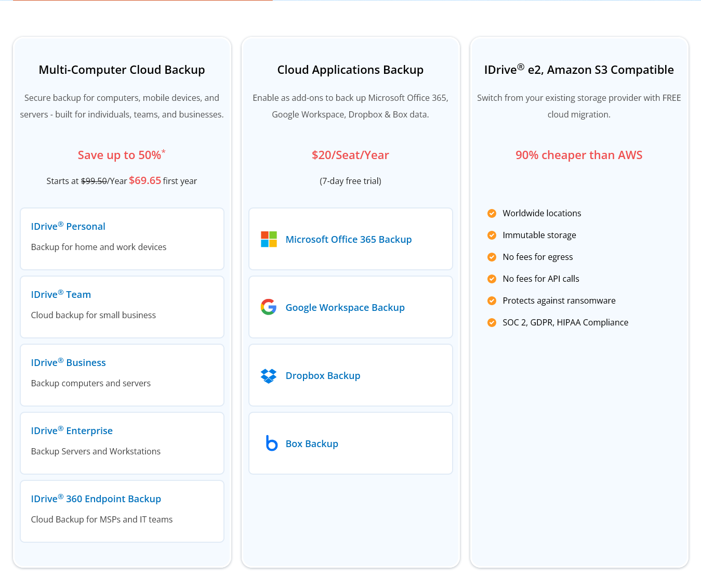The width and height of the screenshot is (701, 588).
Task: Click the Google G logo icon
Action: [x=269, y=307]
